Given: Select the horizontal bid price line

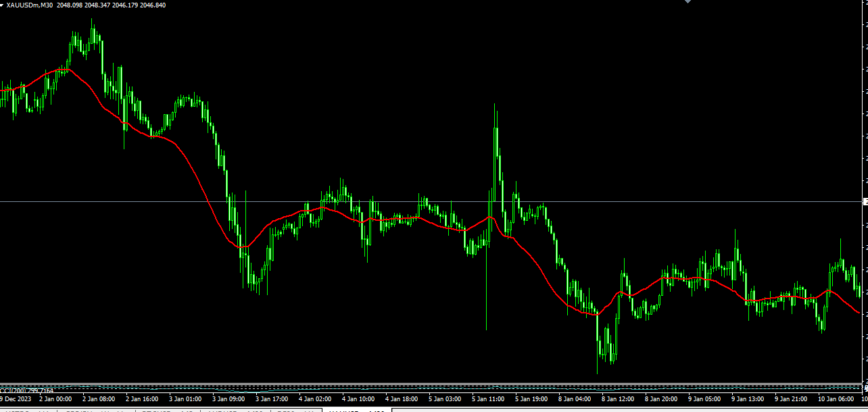Looking at the screenshot, I should pos(431,201).
